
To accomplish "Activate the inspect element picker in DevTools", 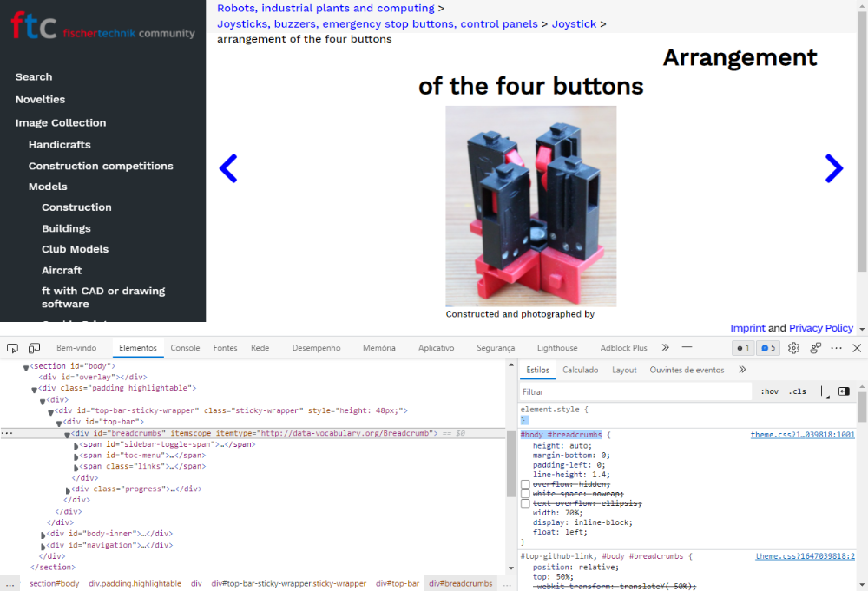I will (x=12, y=348).
